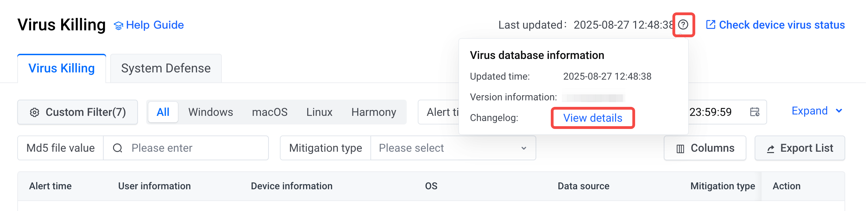Click the Custom Filter gear icon
The width and height of the screenshot is (868, 211).
click(x=35, y=112)
